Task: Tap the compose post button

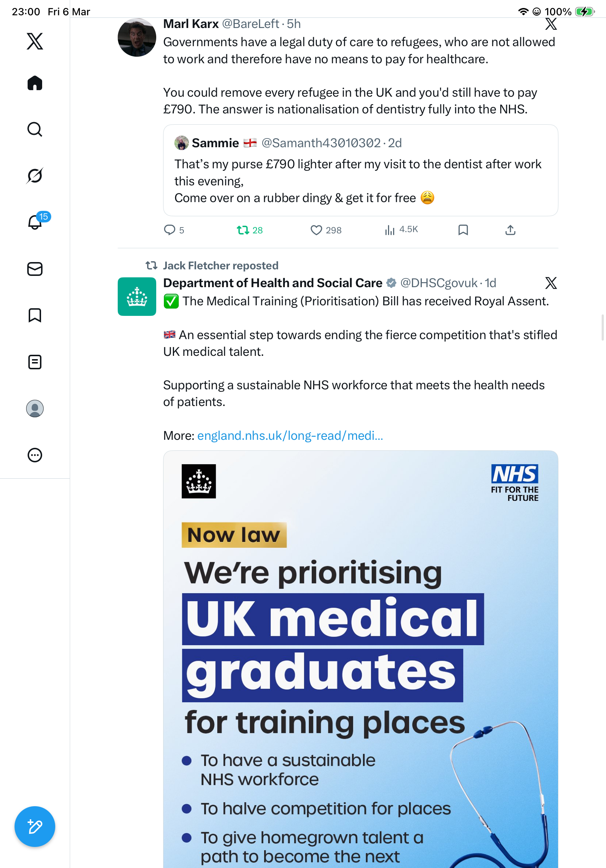Action: click(35, 827)
